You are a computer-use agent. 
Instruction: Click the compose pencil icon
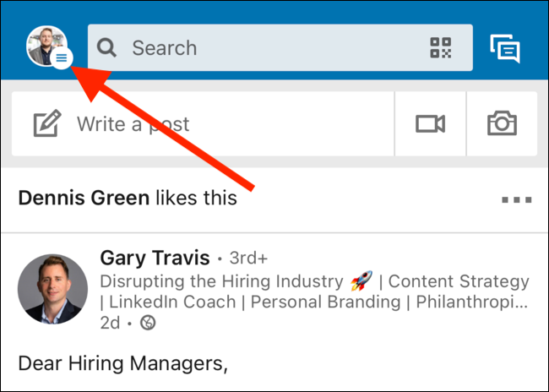click(47, 124)
